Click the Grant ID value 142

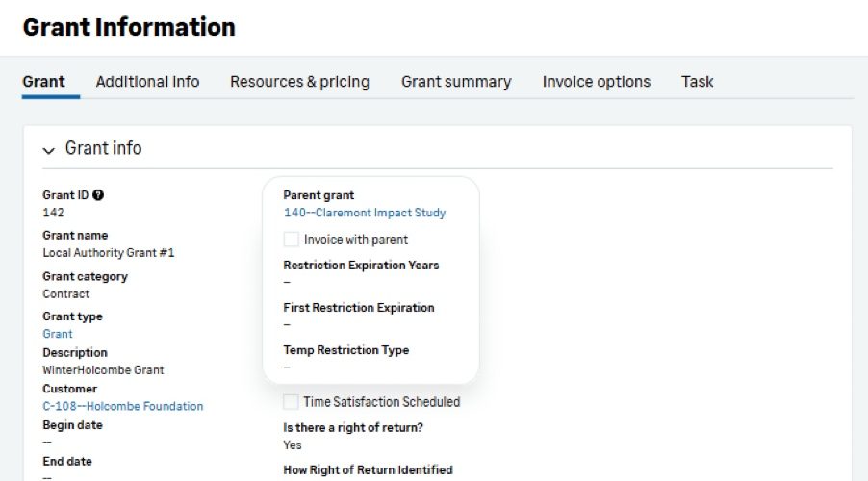(x=53, y=213)
